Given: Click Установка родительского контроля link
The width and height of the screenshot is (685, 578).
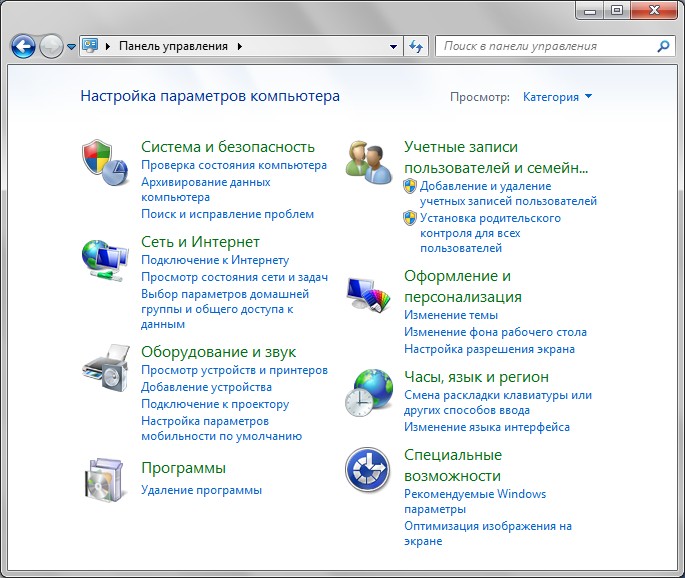Looking at the screenshot, I should click(490, 233).
